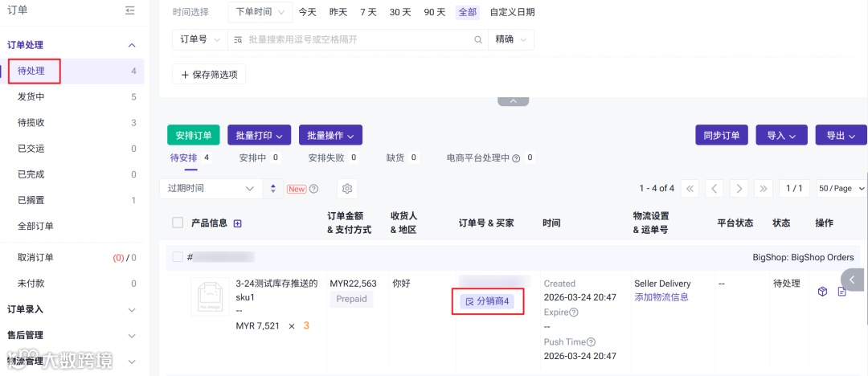Open the 过期时间 sort dropdown
Image resolution: width=868 pixels, height=376 pixels.
(212, 189)
